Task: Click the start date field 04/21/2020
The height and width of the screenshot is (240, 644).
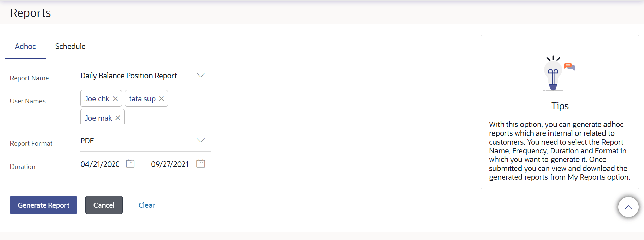Action: point(100,164)
